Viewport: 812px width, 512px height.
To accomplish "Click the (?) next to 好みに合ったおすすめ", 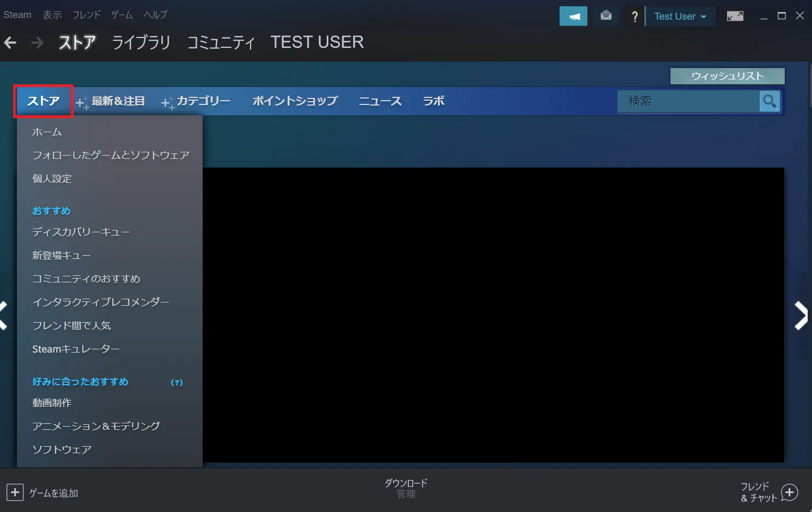I will pyautogui.click(x=176, y=383).
